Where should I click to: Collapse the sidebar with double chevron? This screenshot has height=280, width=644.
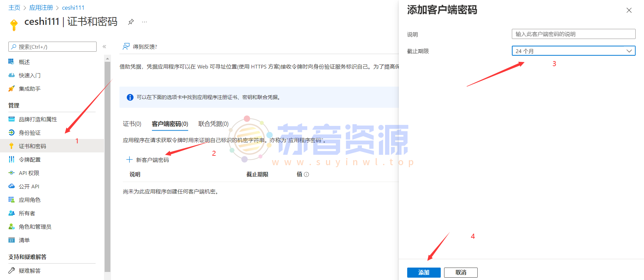pyautogui.click(x=104, y=47)
